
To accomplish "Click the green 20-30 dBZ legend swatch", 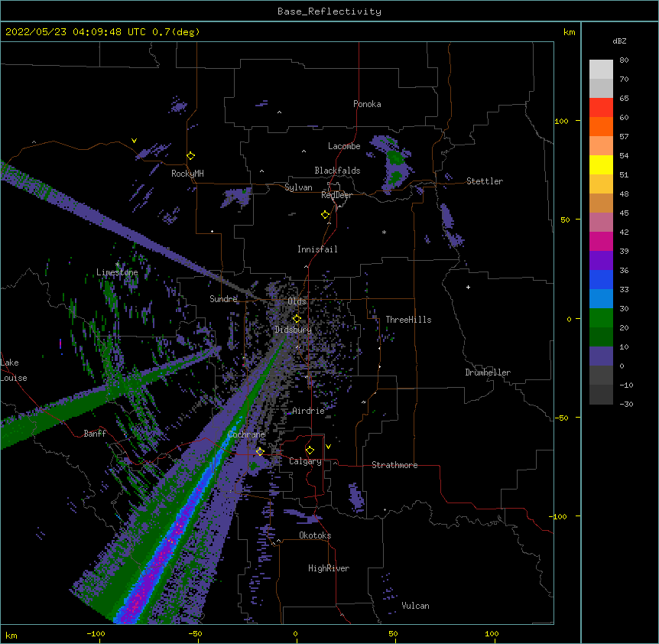I will click(601, 318).
